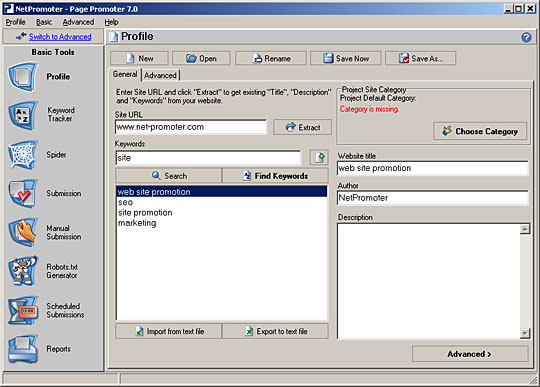This screenshot has height=387, width=540.
Task: Go to the Advanced > page button
Action: click(x=470, y=354)
